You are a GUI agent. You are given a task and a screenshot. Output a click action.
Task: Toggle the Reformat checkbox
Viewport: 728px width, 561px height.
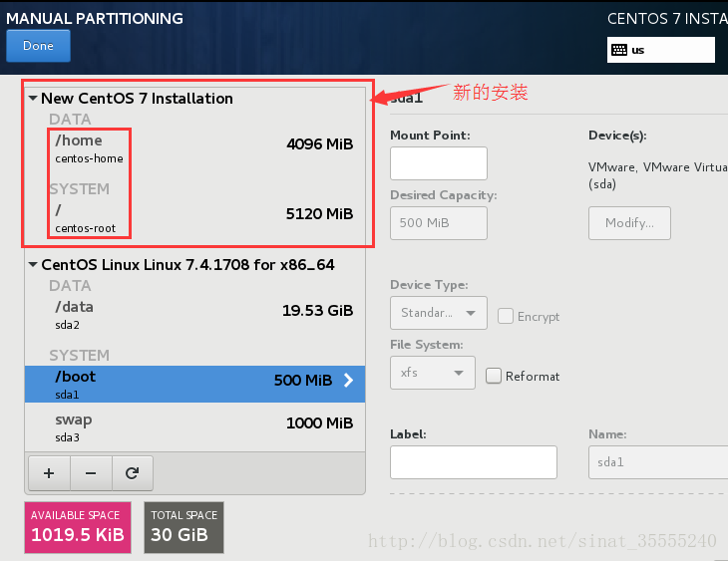(x=494, y=376)
